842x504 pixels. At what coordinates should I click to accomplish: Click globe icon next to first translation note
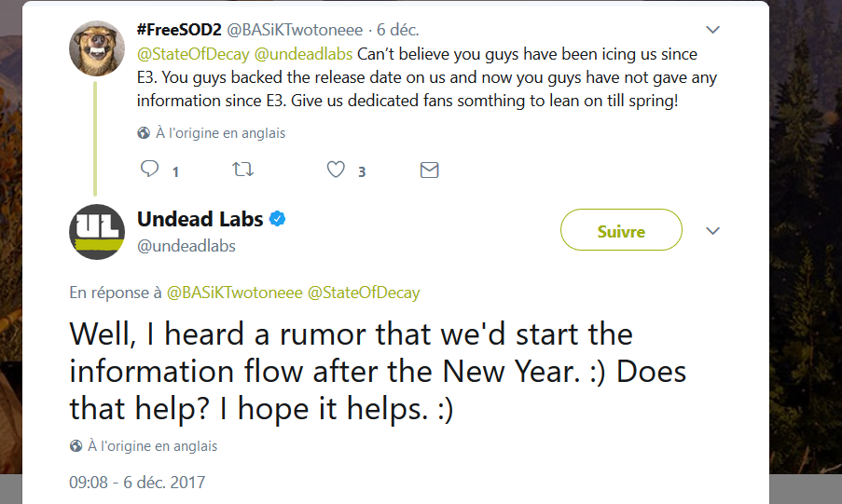[x=144, y=133]
